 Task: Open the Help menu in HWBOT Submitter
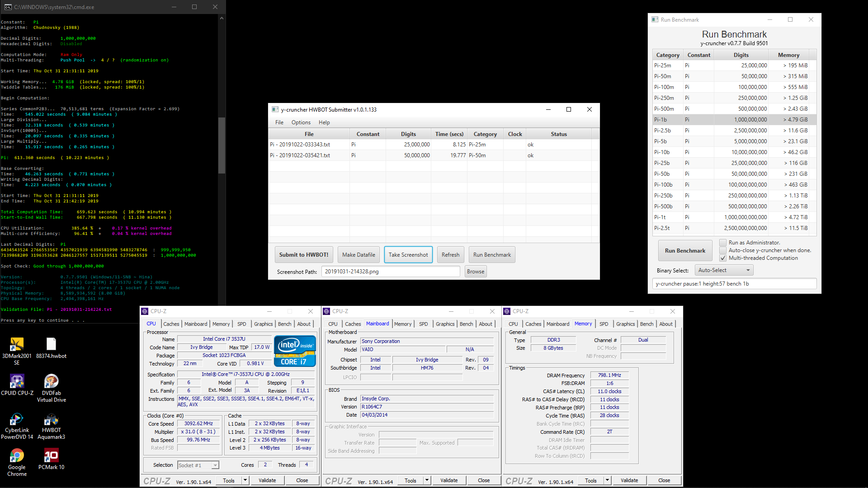pos(324,122)
